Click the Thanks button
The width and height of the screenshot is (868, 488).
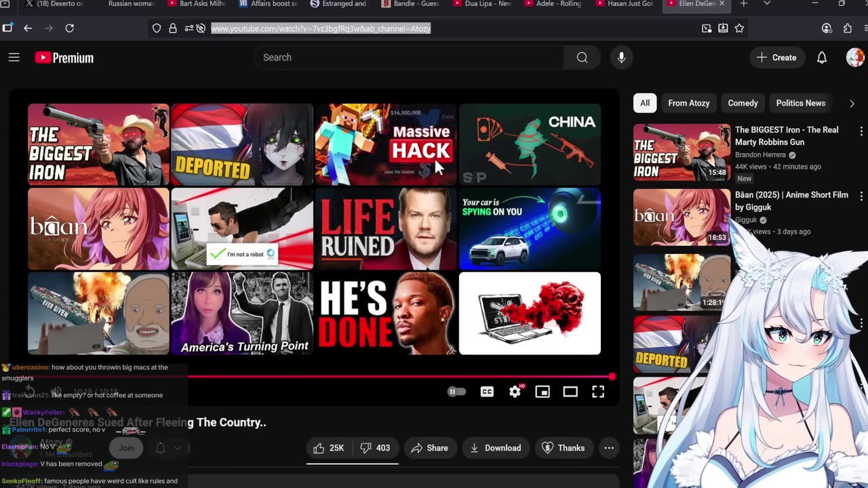click(x=563, y=448)
